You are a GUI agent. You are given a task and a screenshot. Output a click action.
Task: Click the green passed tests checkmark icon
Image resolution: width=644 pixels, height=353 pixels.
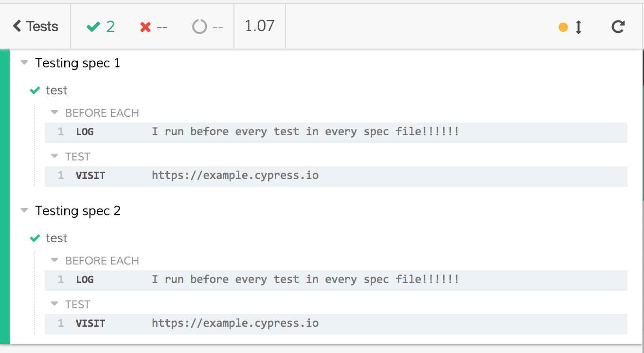(x=93, y=27)
